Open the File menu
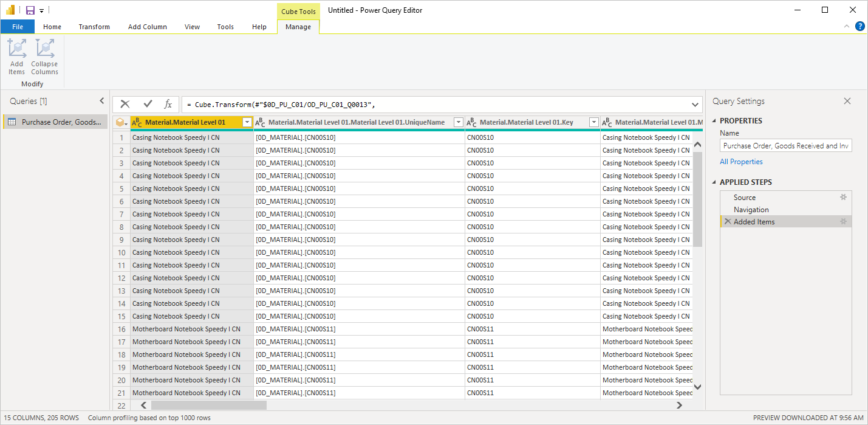 (x=18, y=27)
